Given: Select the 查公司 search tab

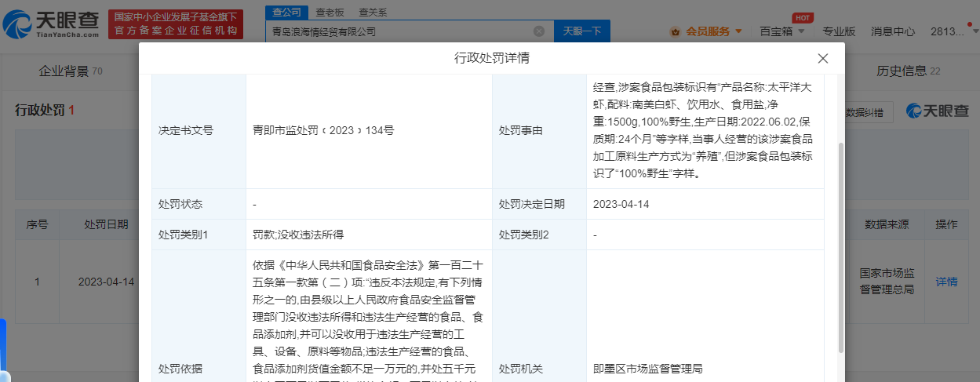Looking at the screenshot, I should 285,13.
